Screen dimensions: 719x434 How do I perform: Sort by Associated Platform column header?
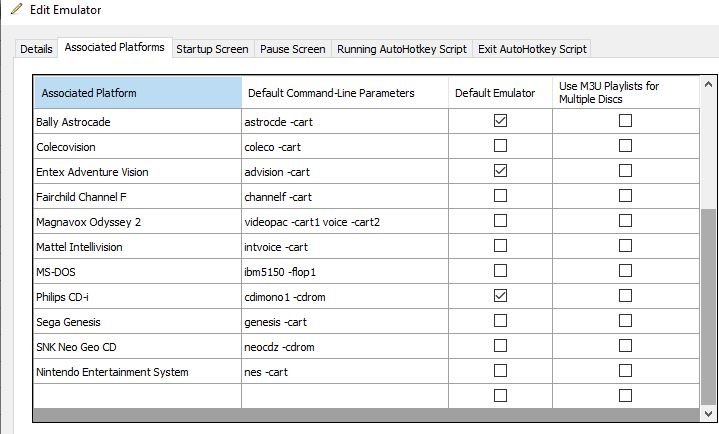click(x=138, y=93)
